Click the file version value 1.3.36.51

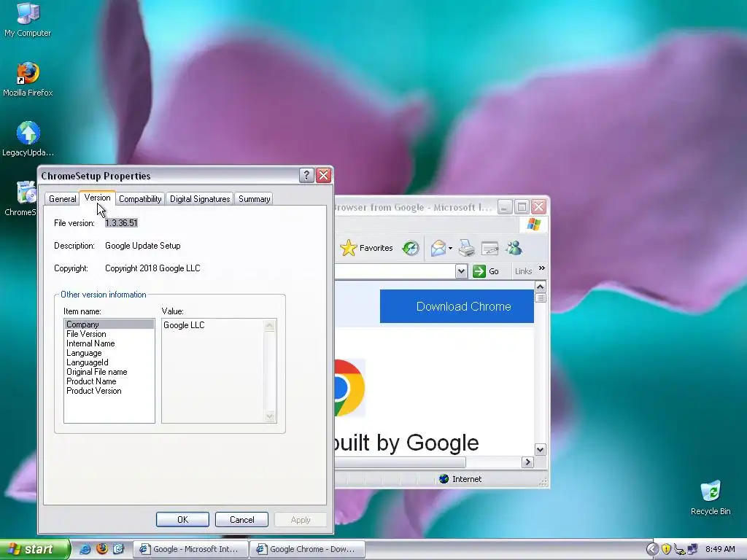click(121, 223)
